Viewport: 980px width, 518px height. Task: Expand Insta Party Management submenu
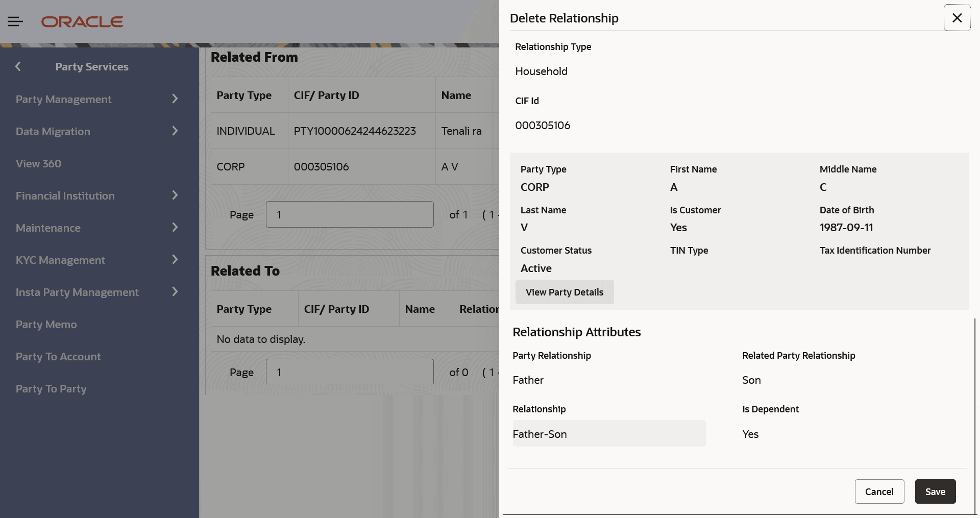click(x=175, y=292)
